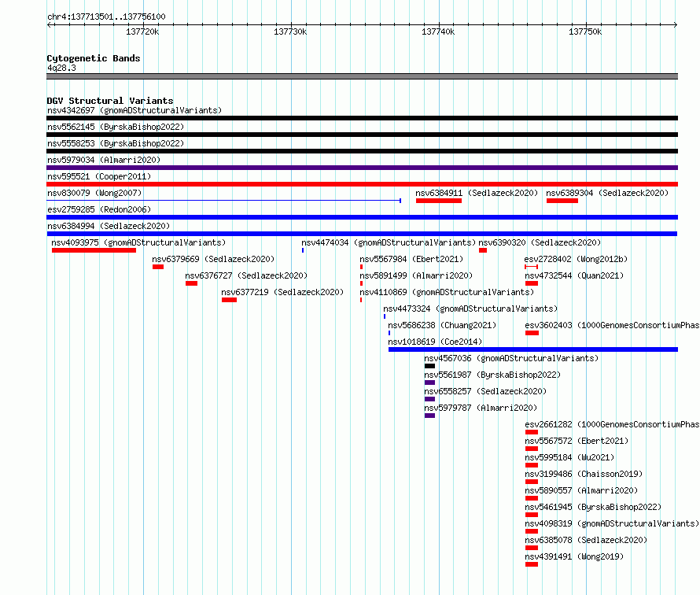Click the 137750k ruler position label

pyautogui.click(x=585, y=31)
